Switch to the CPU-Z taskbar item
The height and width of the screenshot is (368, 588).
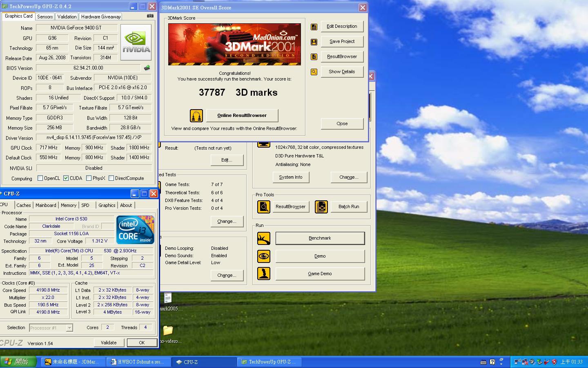coord(204,362)
